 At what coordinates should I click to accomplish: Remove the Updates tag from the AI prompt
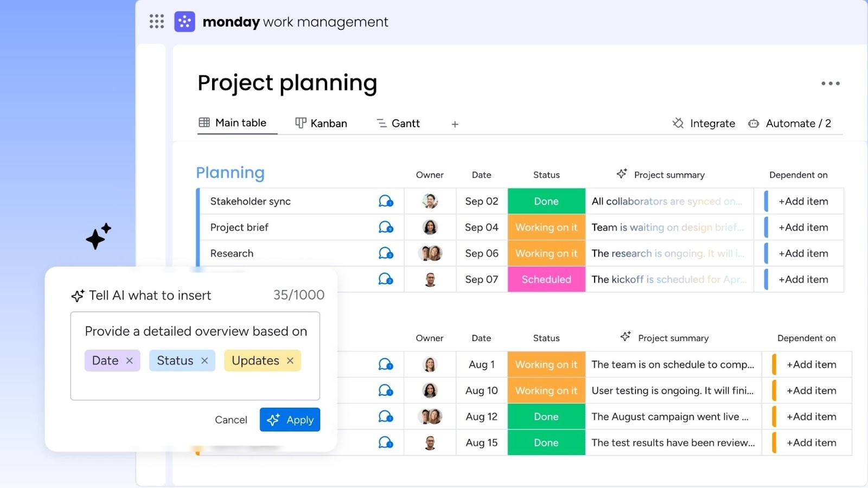(x=291, y=360)
